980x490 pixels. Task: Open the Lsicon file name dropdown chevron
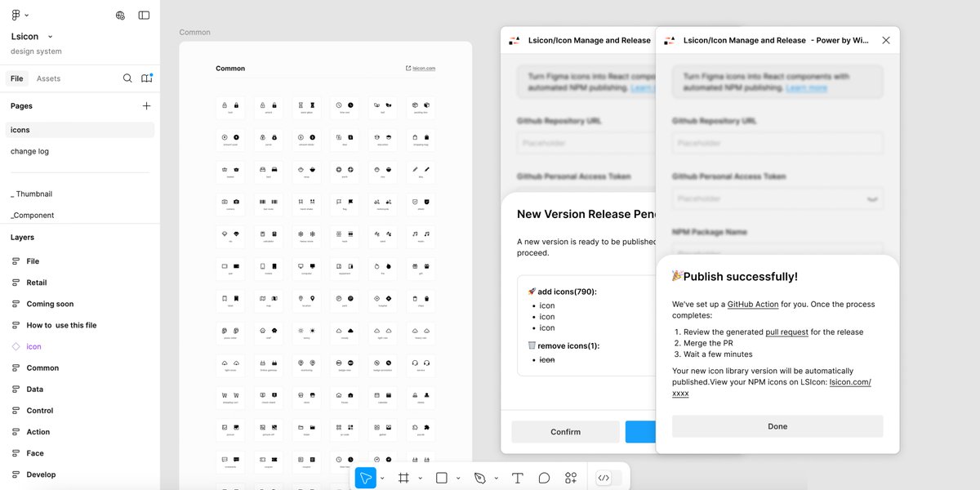tap(50, 37)
